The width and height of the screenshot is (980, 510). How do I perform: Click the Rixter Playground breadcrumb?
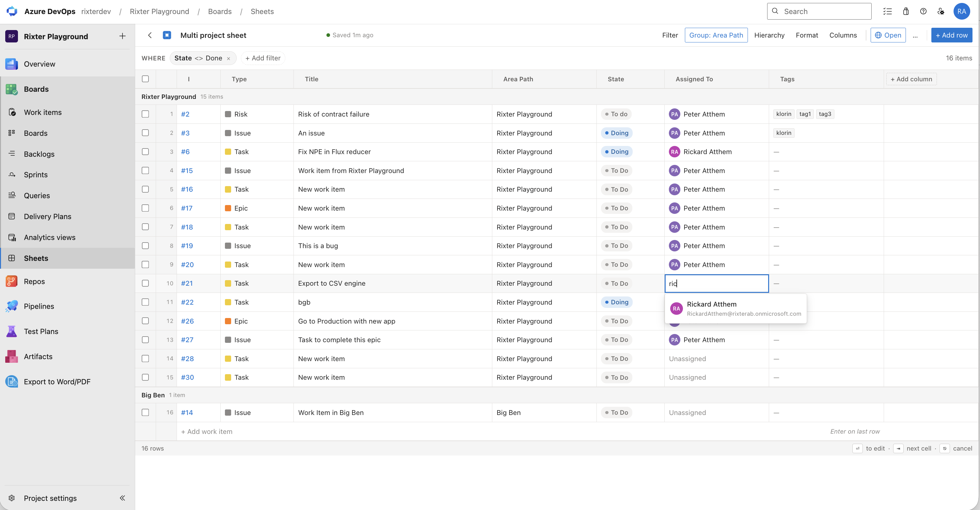coord(159,11)
